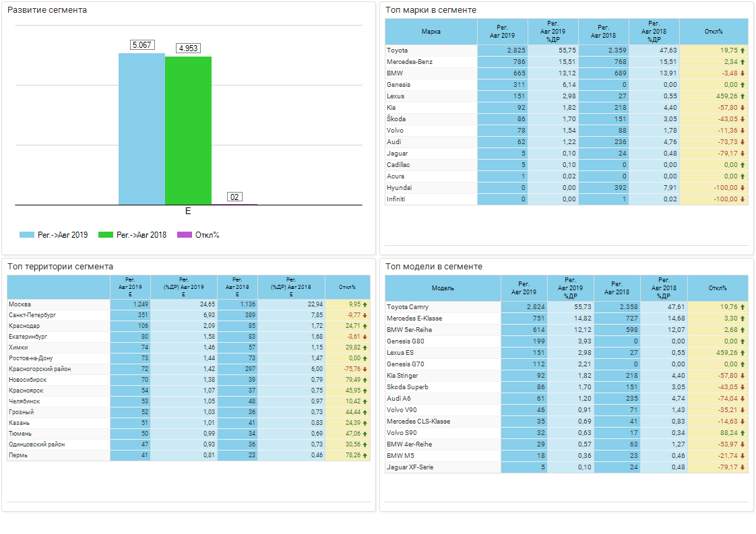Image resolution: width=756 pixels, height=534 pixels.
Task: Click the Развитие сегмента panel title
Action: (x=47, y=10)
